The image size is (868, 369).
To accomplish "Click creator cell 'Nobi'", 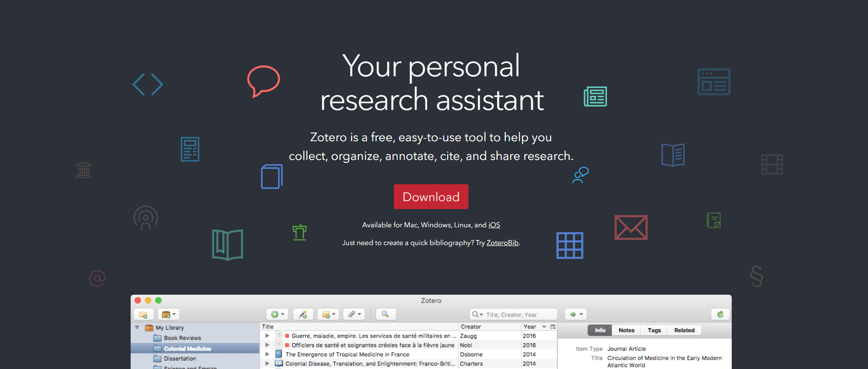I will click(x=466, y=345).
